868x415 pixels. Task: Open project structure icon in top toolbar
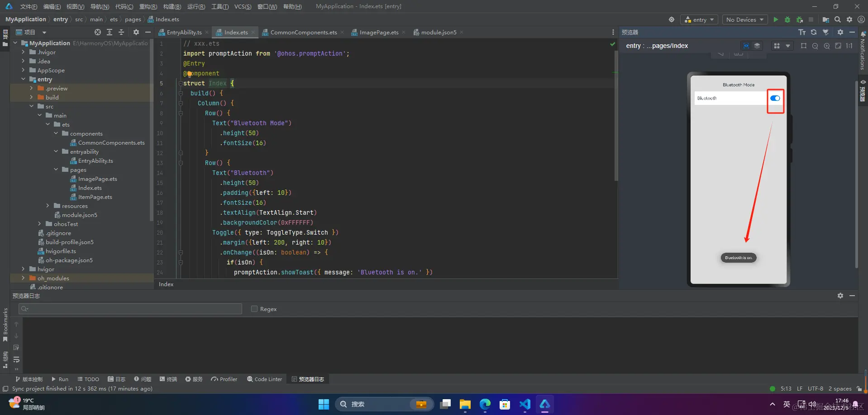[x=825, y=19]
